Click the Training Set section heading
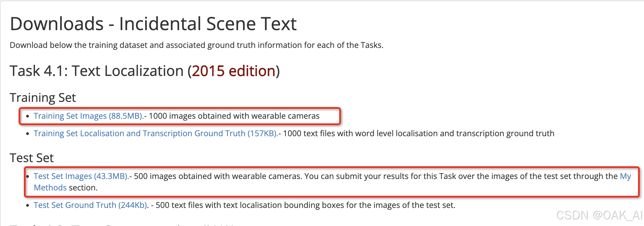This screenshot has height=226, width=644. [43, 97]
